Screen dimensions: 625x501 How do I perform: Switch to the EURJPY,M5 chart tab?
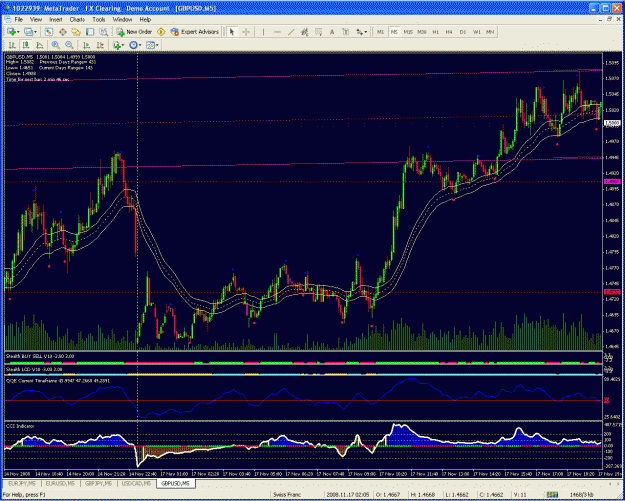point(21,483)
